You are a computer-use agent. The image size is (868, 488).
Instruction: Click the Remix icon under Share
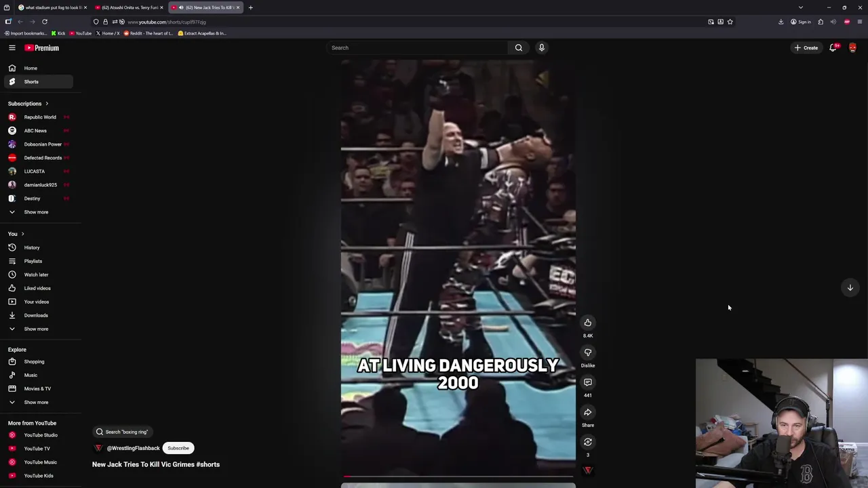(x=588, y=442)
